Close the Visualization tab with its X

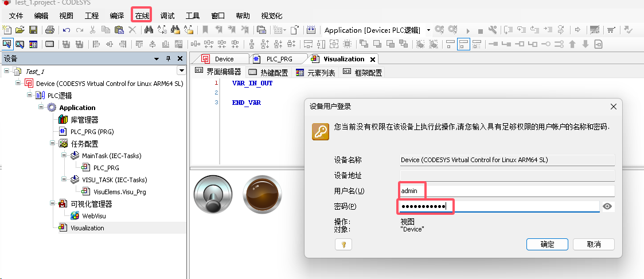pos(373,60)
